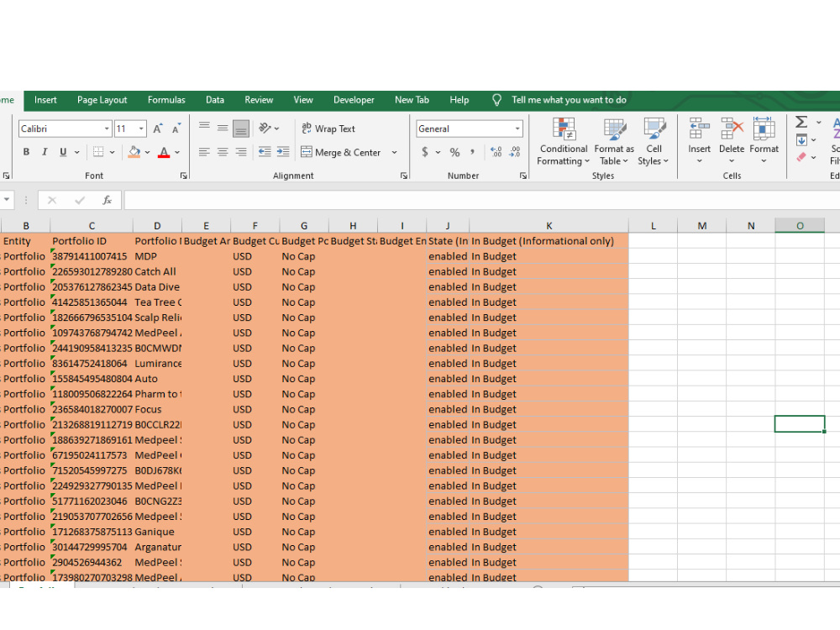Apply the Fill Color bucket
Screen dimensions: 840x630
pos(134,152)
